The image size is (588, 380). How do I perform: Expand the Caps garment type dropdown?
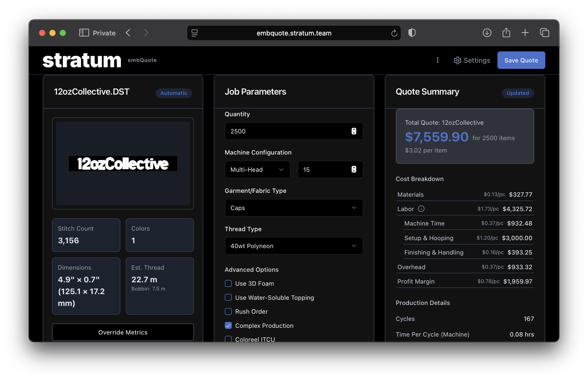click(x=294, y=208)
